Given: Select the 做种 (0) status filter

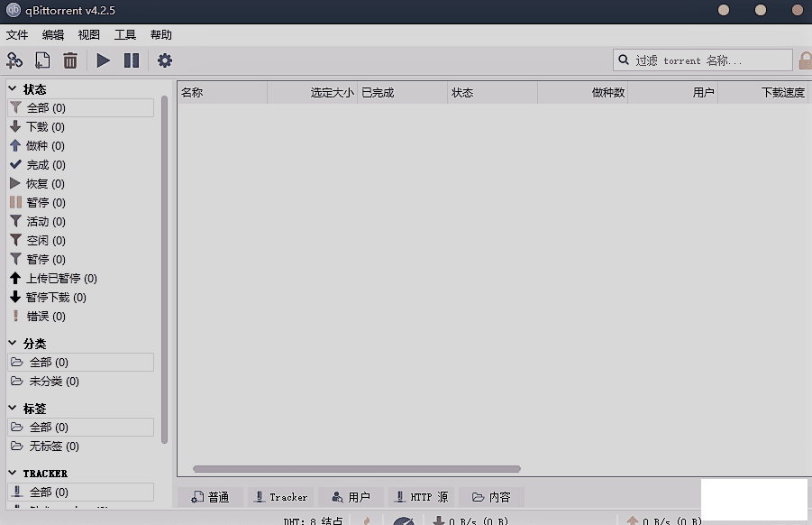Looking at the screenshot, I should pos(81,145).
